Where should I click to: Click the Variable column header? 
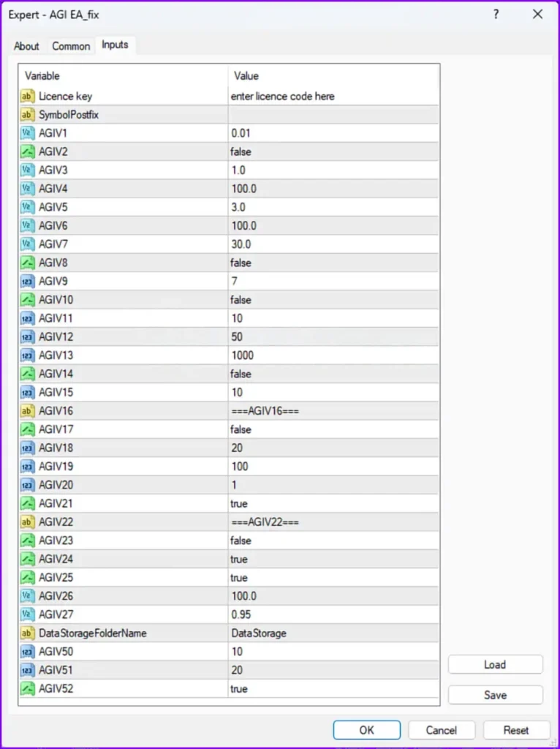click(x=123, y=76)
